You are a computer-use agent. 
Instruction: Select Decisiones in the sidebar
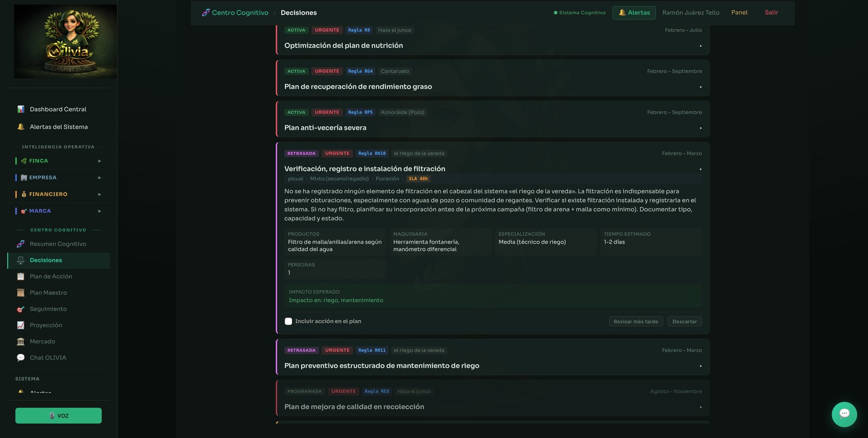[59, 260]
